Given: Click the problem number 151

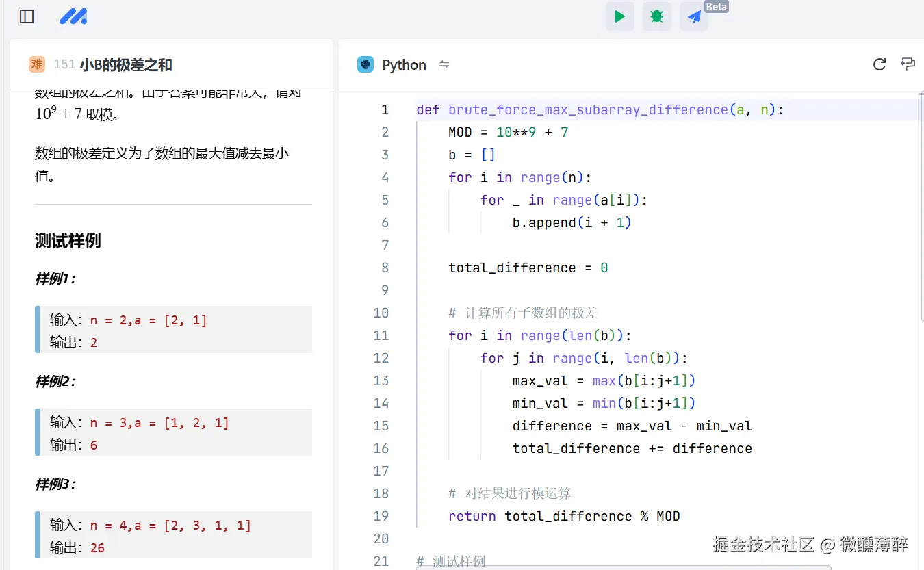Looking at the screenshot, I should click(x=64, y=65).
